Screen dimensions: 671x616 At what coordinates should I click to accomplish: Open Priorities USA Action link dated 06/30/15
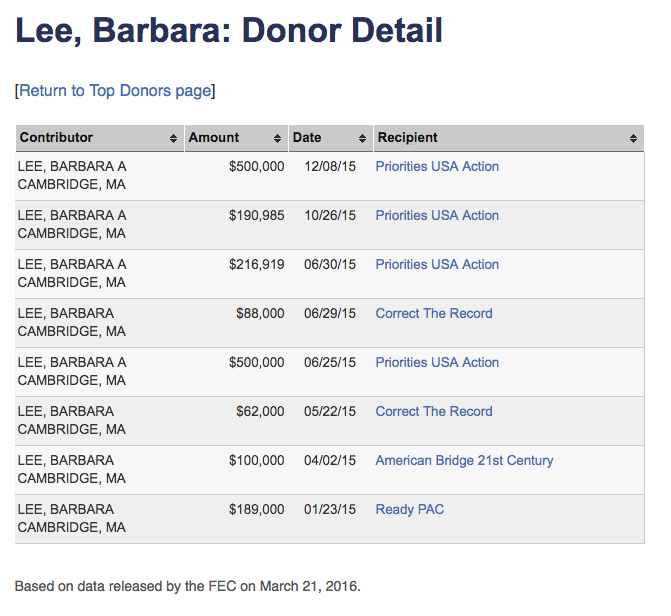(437, 265)
